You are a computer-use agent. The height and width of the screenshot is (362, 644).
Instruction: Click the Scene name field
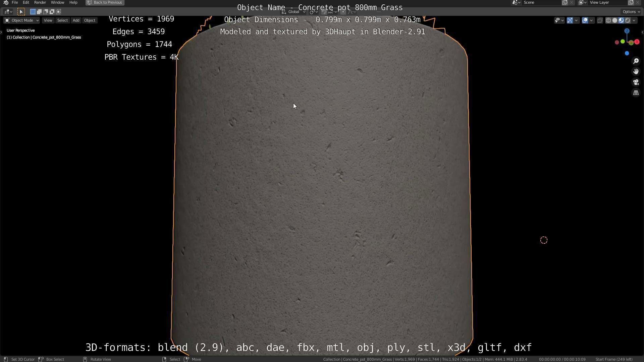click(540, 2)
